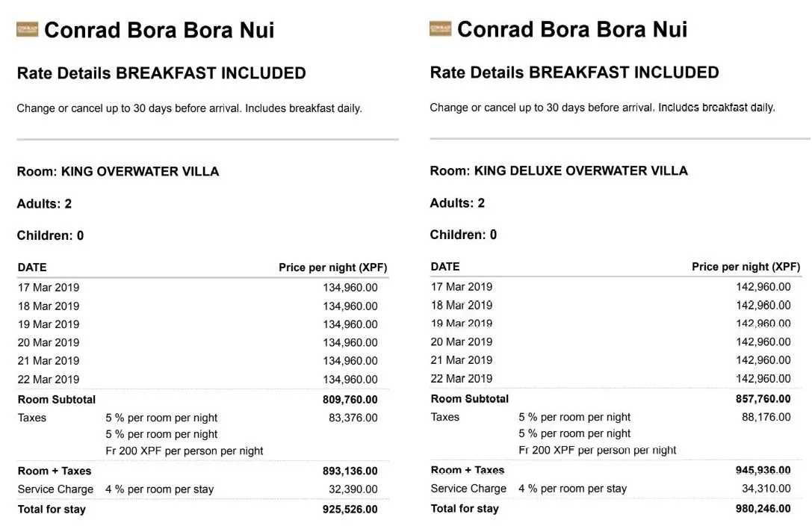Click the 925,526.00 total for stay amount
This screenshot has width=812, height=526.
(350, 510)
